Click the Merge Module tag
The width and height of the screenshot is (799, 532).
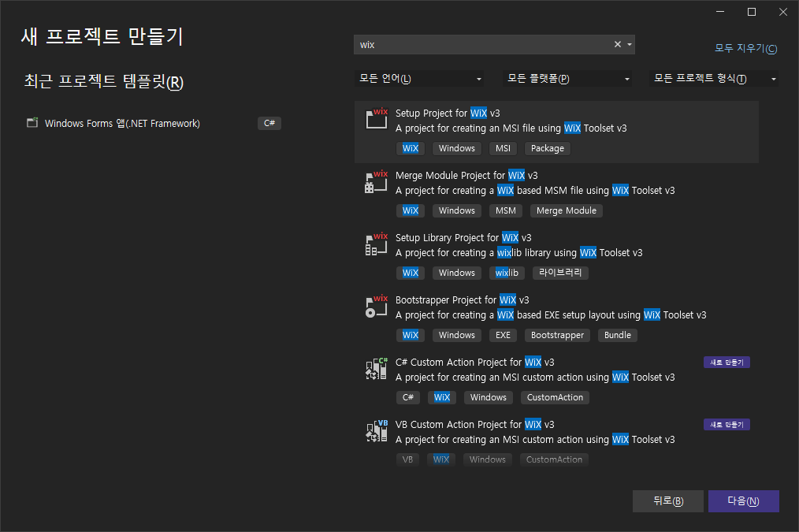566,210
